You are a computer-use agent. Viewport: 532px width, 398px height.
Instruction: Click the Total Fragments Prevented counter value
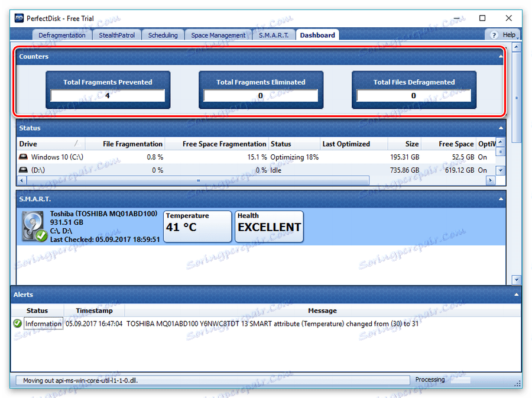pyautogui.click(x=108, y=96)
